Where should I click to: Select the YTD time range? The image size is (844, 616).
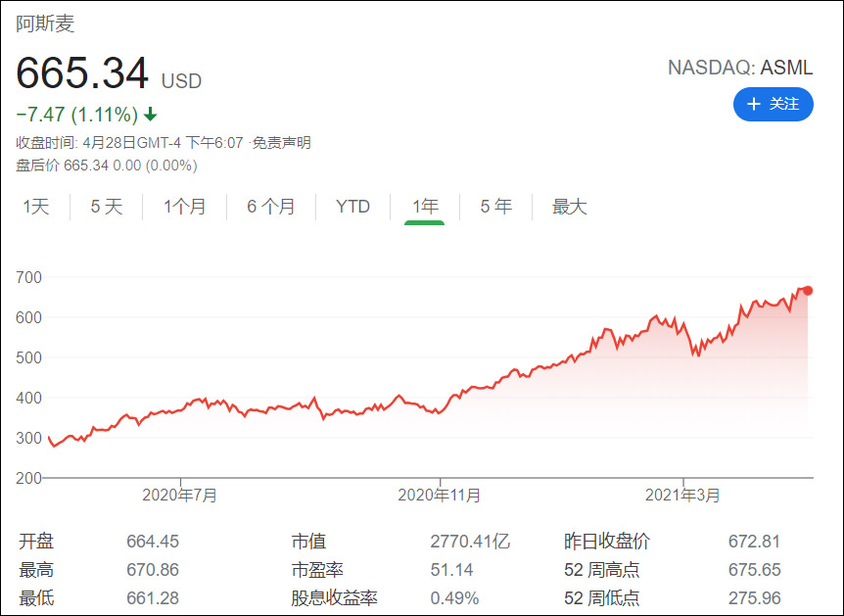pos(352,207)
